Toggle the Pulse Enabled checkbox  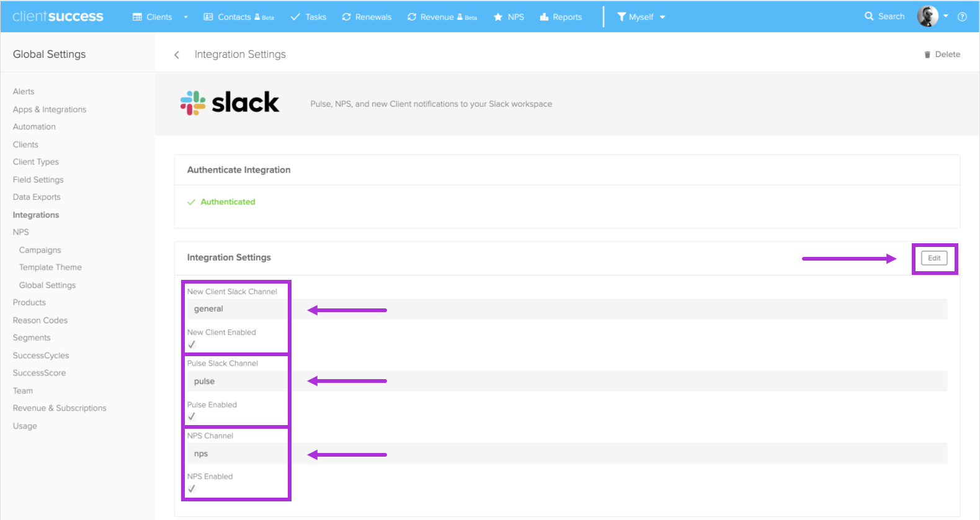pyautogui.click(x=192, y=416)
